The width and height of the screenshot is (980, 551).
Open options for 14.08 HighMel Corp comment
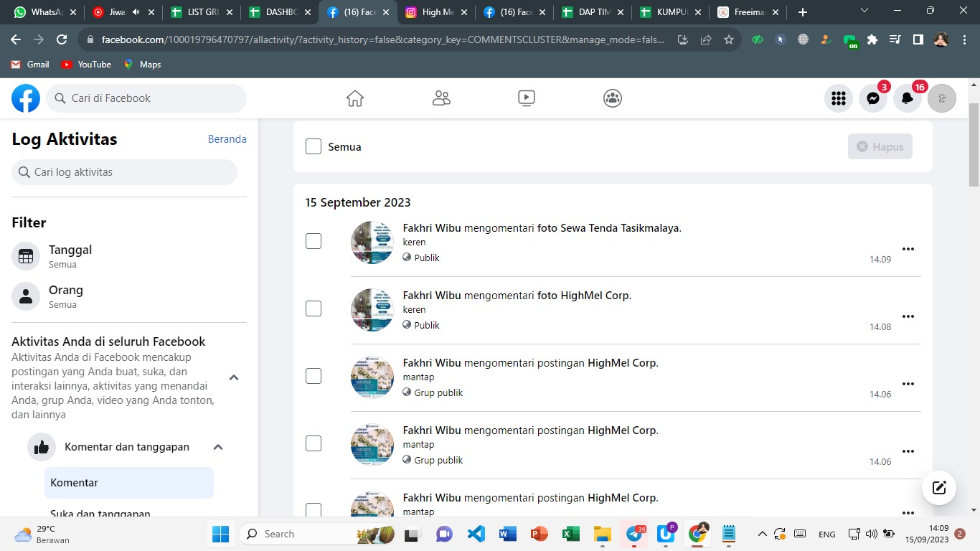(x=908, y=316)
